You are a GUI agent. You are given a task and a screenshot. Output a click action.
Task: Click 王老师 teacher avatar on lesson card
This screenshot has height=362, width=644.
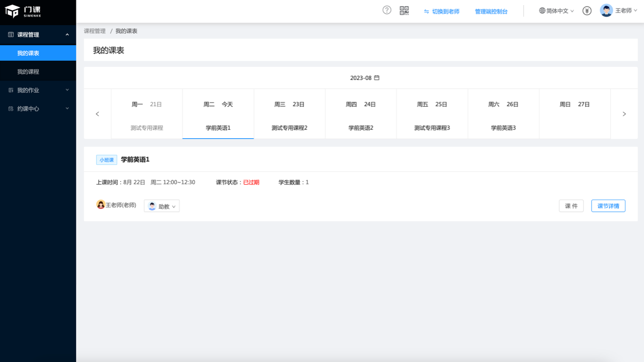tap(101, 205)
